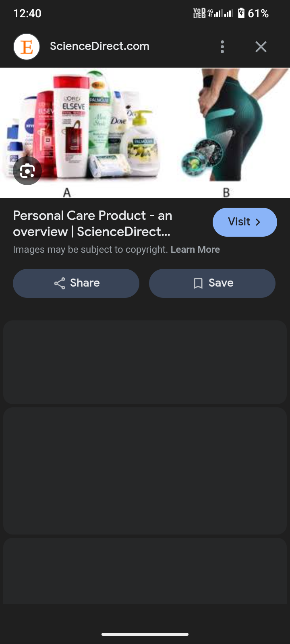This screenshot has width=290, height=644.
Task: Tap the battery percentage indicator
Action: tap(258, 14)
